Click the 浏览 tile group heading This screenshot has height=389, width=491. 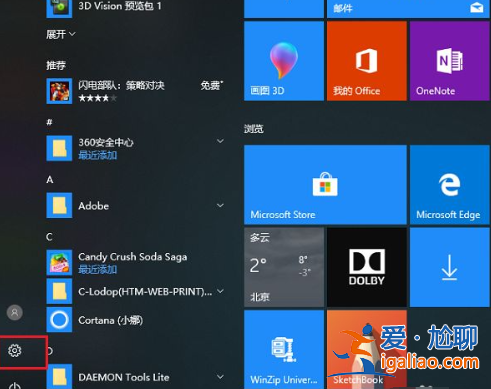point(254,129)
